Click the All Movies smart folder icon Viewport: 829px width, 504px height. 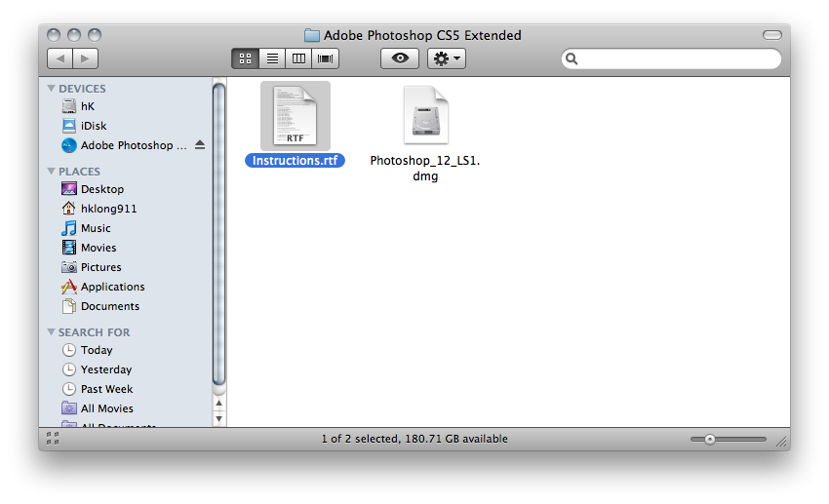pyautogui.click(x=68, y=407)
